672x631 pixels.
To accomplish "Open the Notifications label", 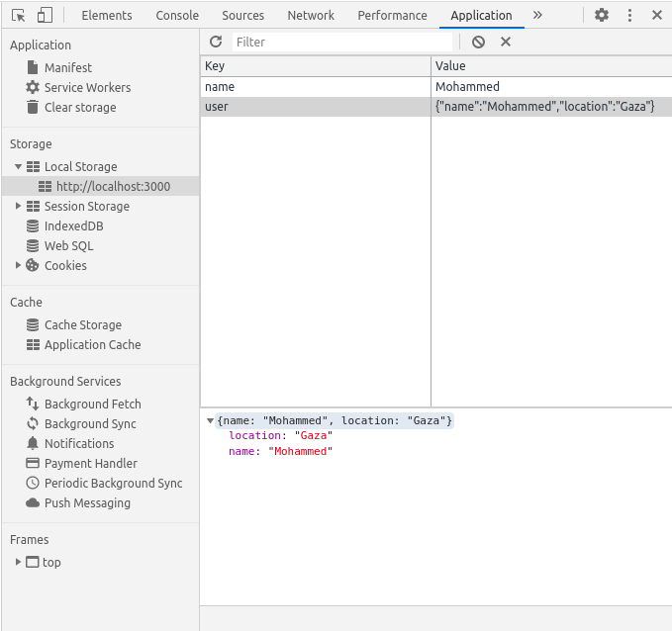I will pos(79,443).
